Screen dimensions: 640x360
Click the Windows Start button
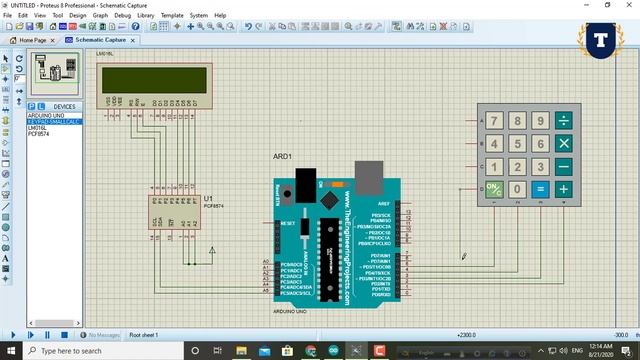pyautogui.click(x=11, y=351)
